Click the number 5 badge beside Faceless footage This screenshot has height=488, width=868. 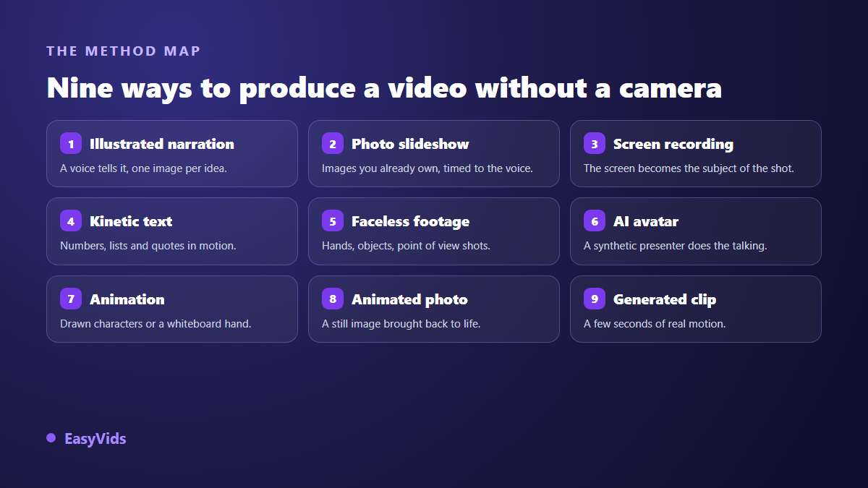tap(333, 221)
